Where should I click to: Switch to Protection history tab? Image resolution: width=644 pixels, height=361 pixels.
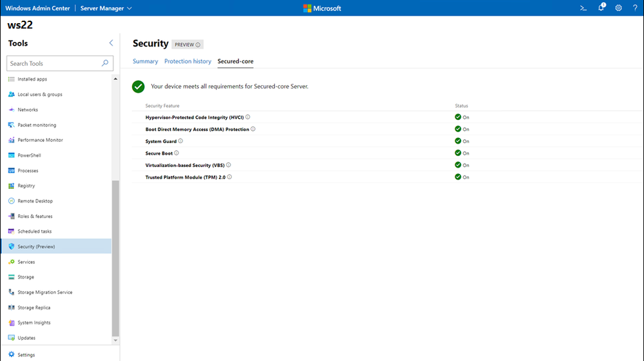187,61
